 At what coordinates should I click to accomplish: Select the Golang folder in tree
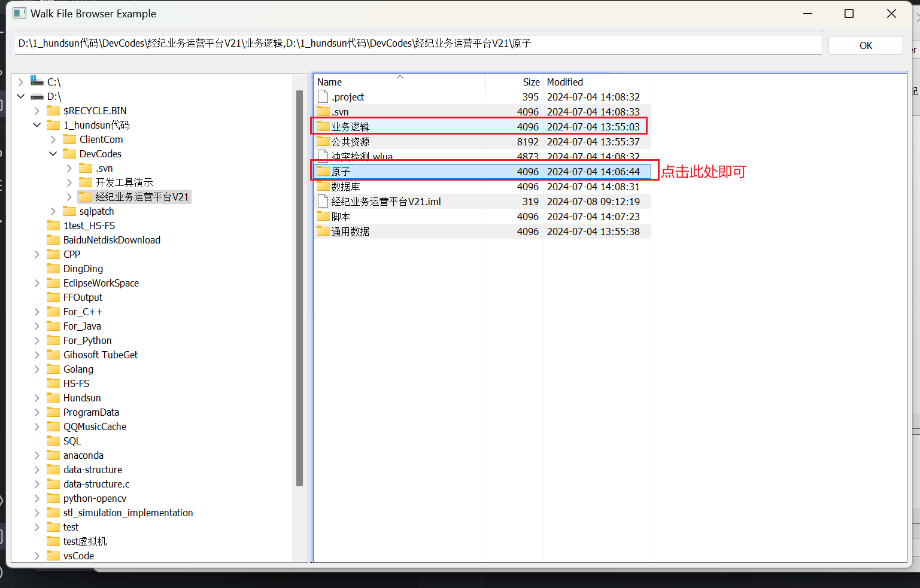(78, 369)
